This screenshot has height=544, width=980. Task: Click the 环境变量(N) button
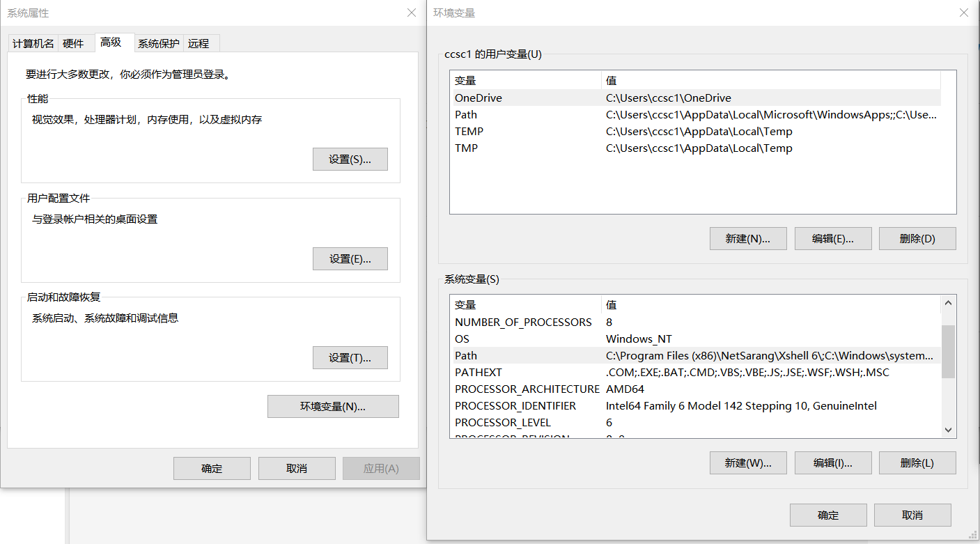coord(333,406)
